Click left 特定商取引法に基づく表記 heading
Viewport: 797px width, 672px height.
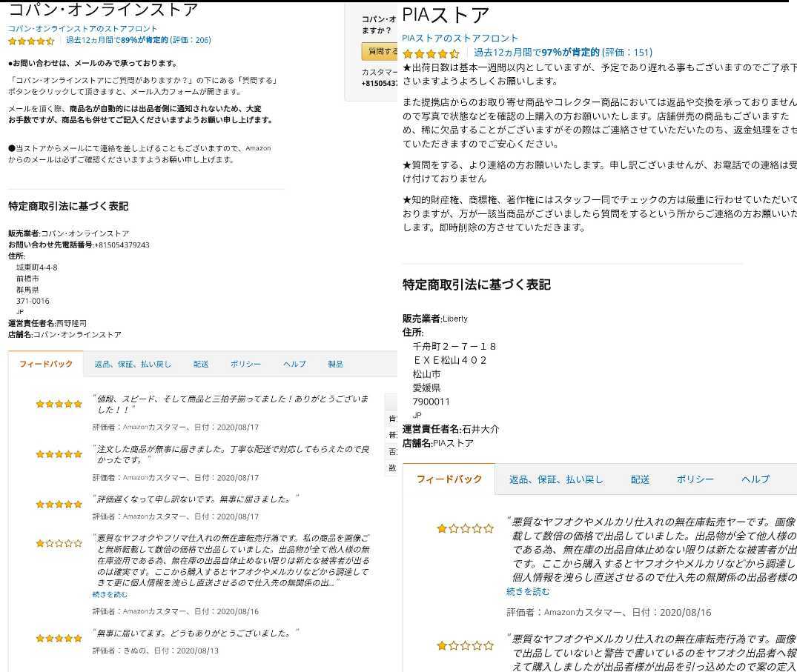(x=68, y=206)
